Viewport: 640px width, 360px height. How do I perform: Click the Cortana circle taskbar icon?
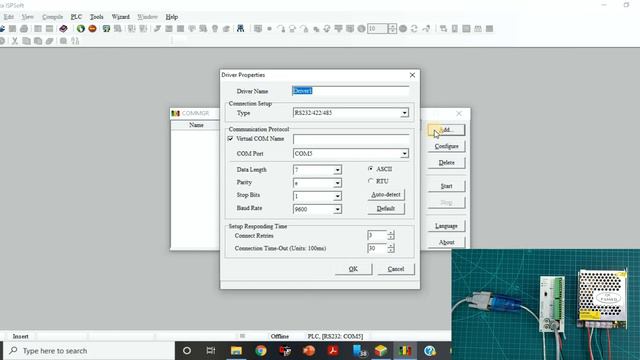[x=187, y=351]
